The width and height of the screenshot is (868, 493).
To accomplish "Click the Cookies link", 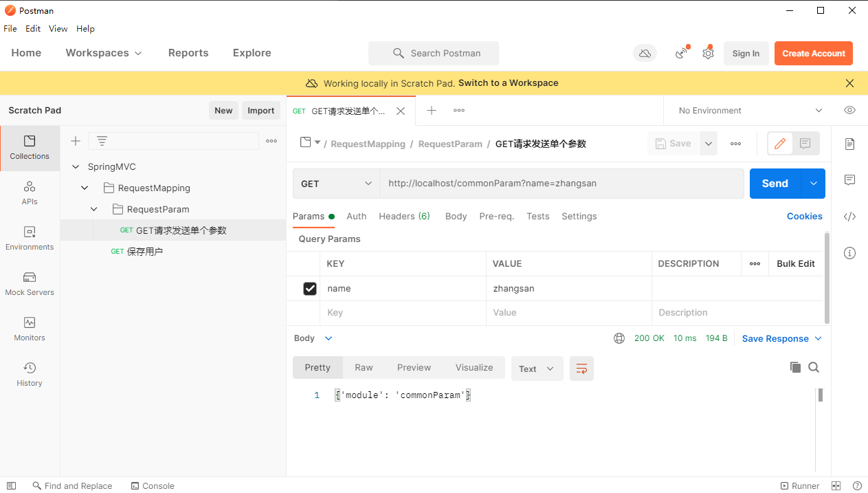I will tap(804, 216).
